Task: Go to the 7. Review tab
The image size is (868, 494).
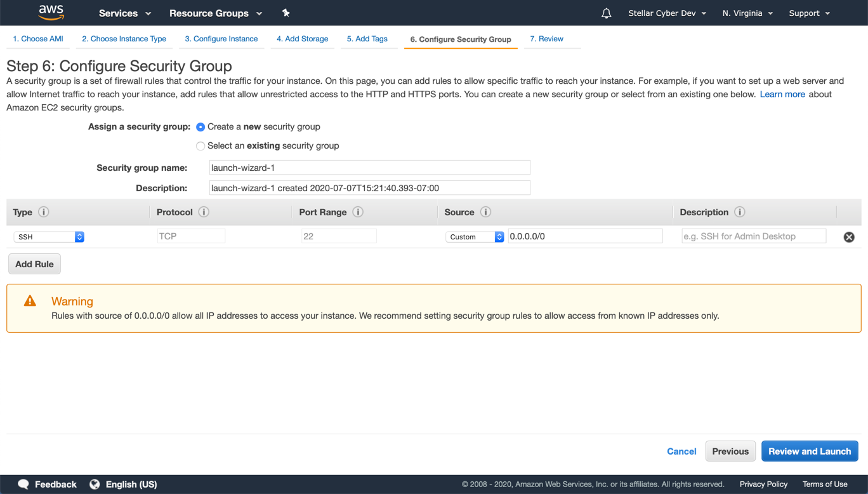Action: [x=546, y=39]
